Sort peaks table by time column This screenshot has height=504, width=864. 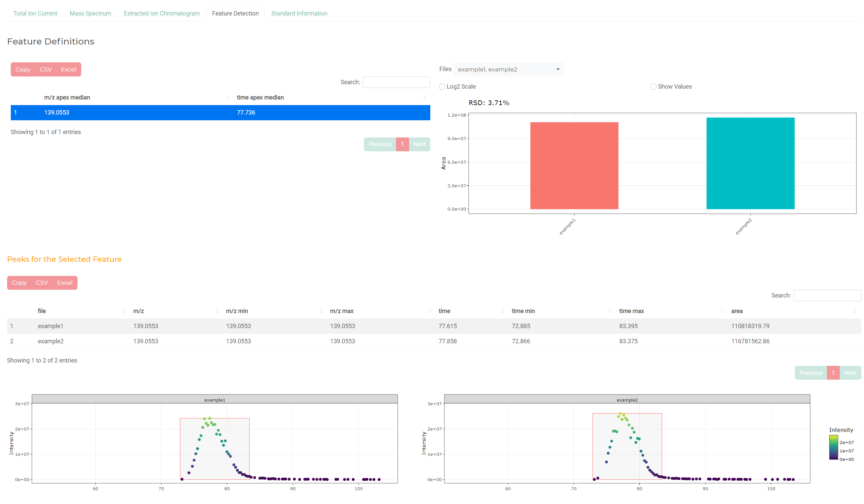(471, 311)
